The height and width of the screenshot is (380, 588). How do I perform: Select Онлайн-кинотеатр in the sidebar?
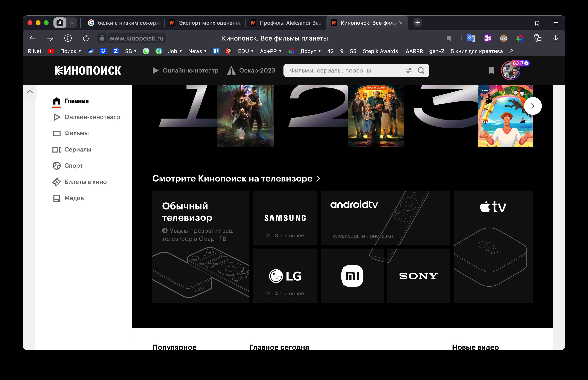pos(86,117)
